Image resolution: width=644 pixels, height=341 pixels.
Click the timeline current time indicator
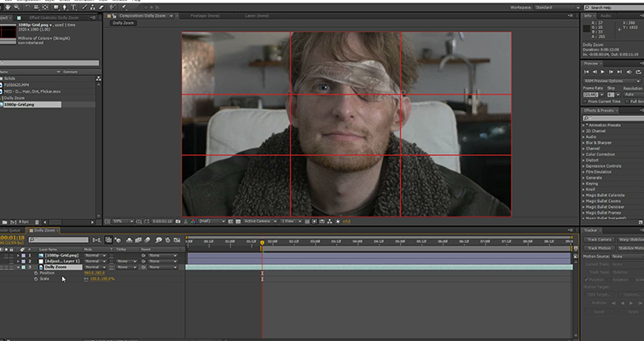(x=262, y=241)
